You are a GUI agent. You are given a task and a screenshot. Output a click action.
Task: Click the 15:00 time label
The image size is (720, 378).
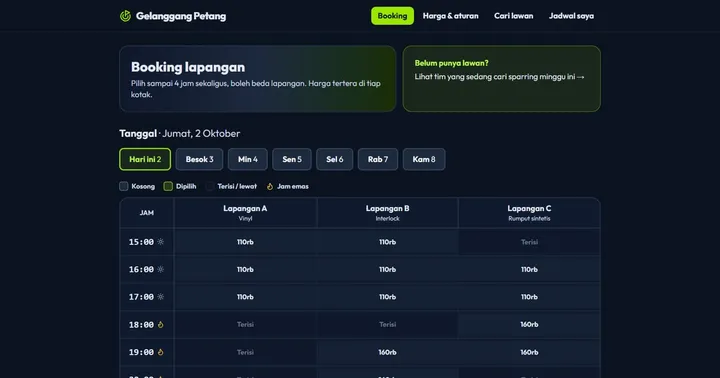[x=141, y=242]
